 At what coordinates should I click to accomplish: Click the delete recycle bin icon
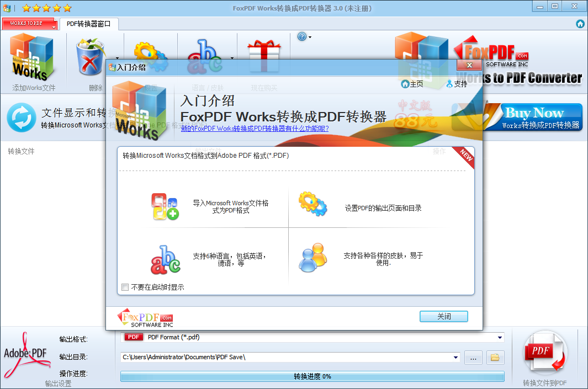click(91, 57)
